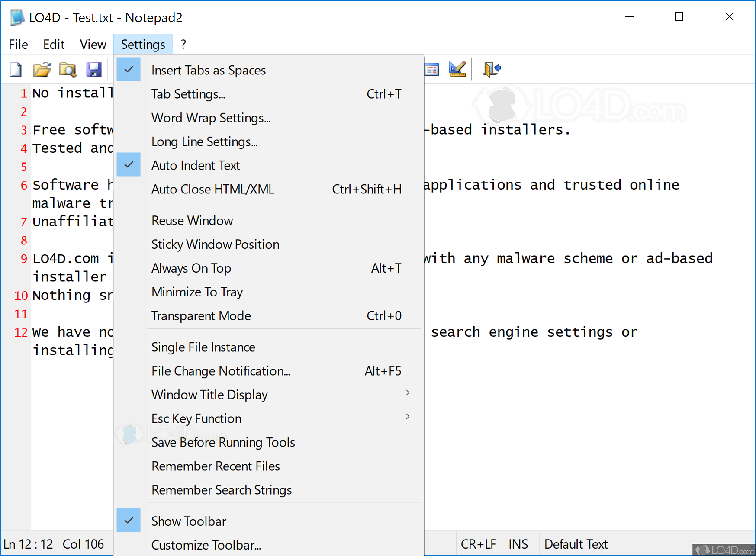Image resolution: width=756 pixels, height=556 pixels.
Task: Open Long Line Settings...
Action: pos(269,141)
